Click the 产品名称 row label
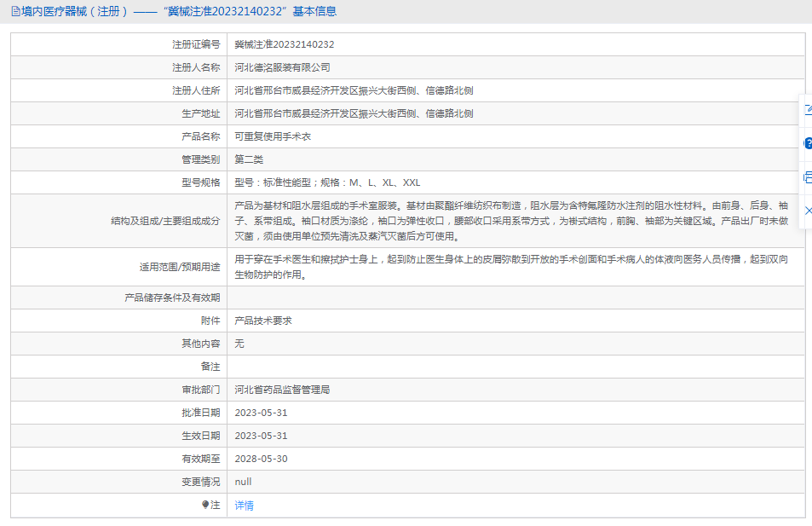This screenshot has width=812, height=526. (200, 136)
